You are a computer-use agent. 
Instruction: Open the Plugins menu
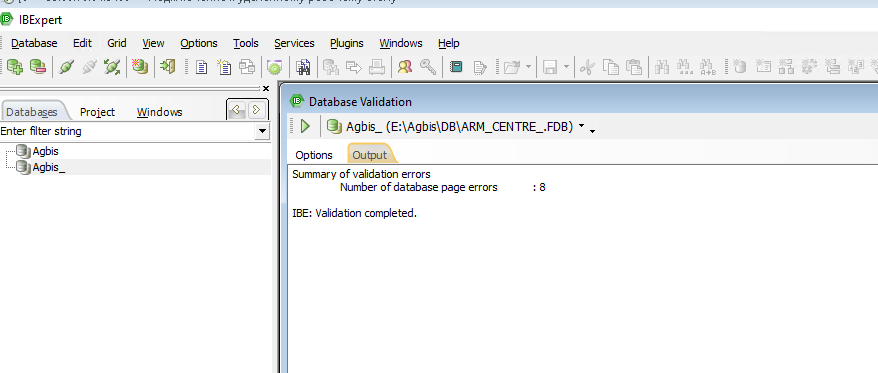click(x=347, y=43)
